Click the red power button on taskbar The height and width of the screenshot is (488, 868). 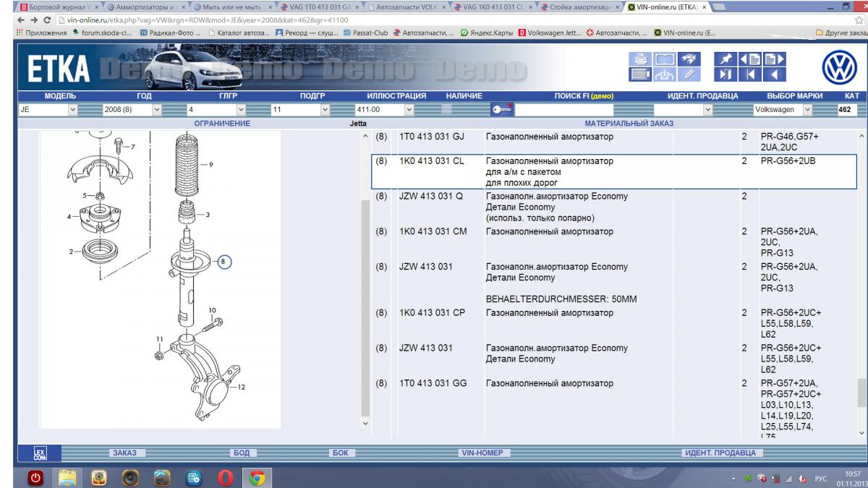(x=37, y=476)
